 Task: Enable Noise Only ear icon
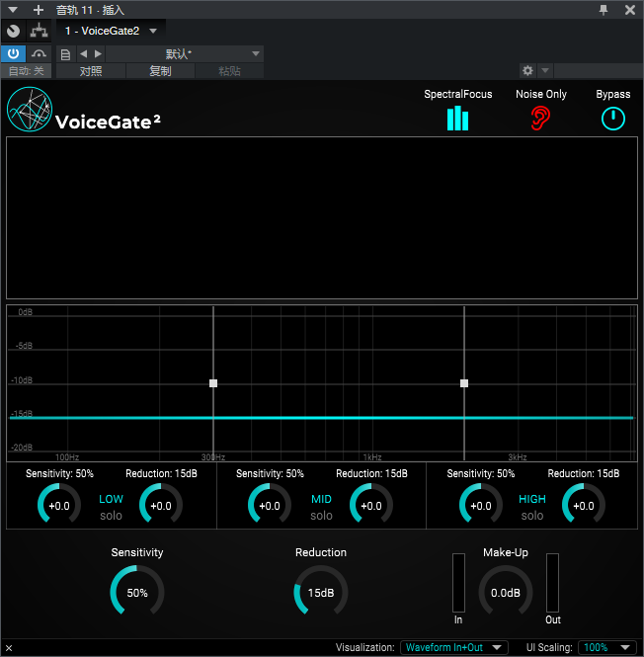point(540,119)
